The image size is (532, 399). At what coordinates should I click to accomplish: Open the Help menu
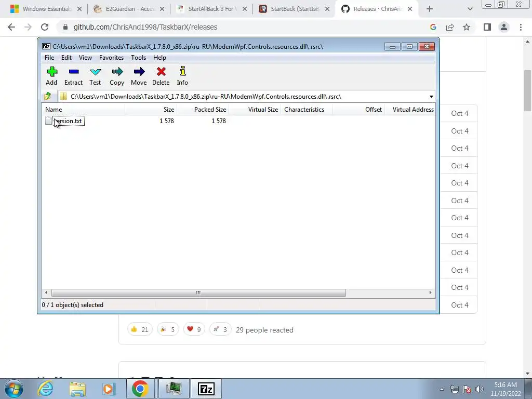159,58
